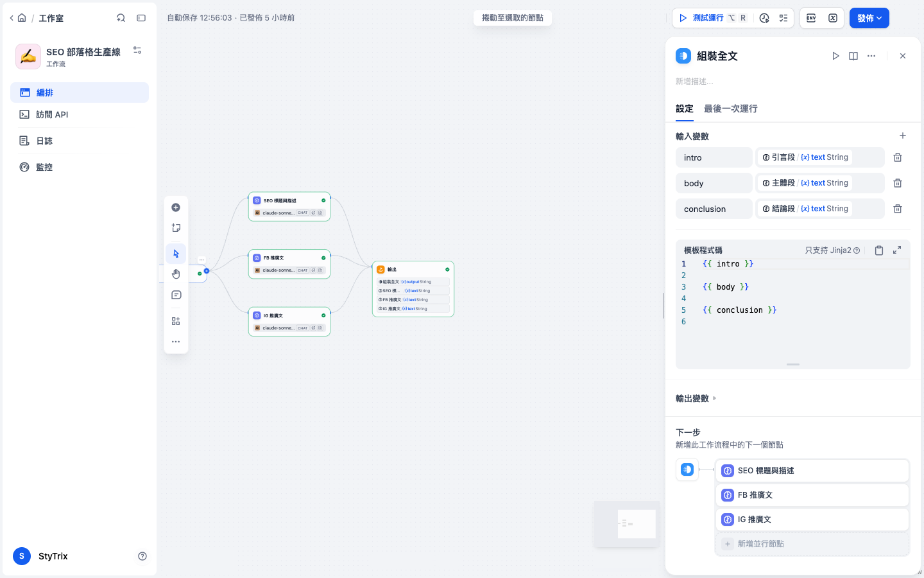Open the 發佈 publish dropdown
Image resolution: width=924 pixels, height=578 pixels.
pyautogui.click(x=869, y=18)
